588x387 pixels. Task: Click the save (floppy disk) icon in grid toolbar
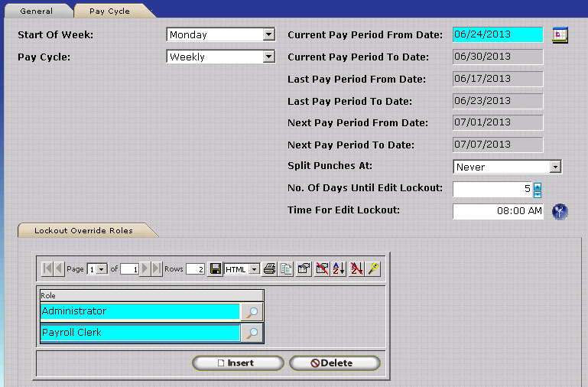(216, 269)
